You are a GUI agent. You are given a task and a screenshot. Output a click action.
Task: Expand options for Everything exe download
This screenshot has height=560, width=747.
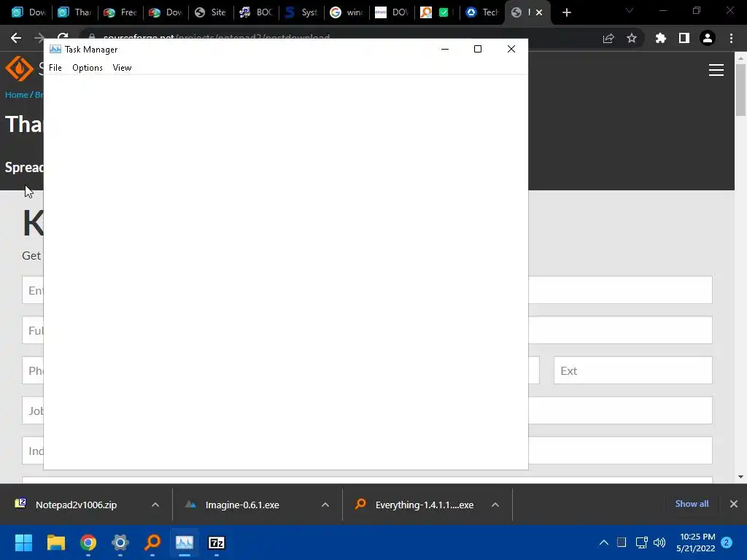point(495,505)
